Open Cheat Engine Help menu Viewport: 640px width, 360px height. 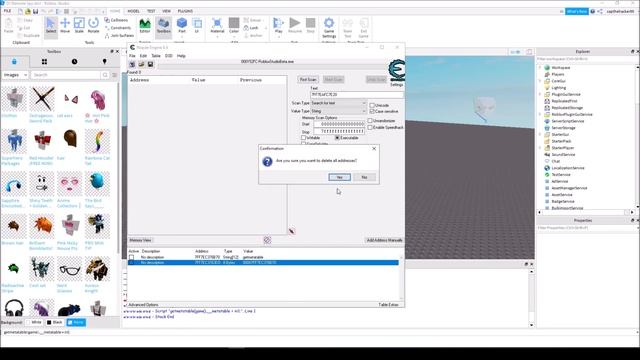[181, 56]
